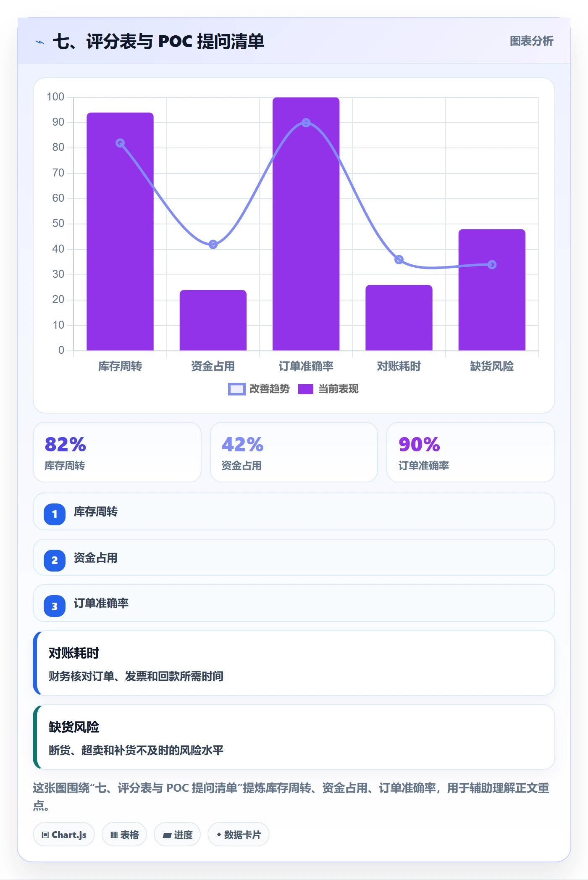This screenshot has height=880, width=588.
Task: Click the 图表分析 label in the header
Action: [x=531, y=41]
